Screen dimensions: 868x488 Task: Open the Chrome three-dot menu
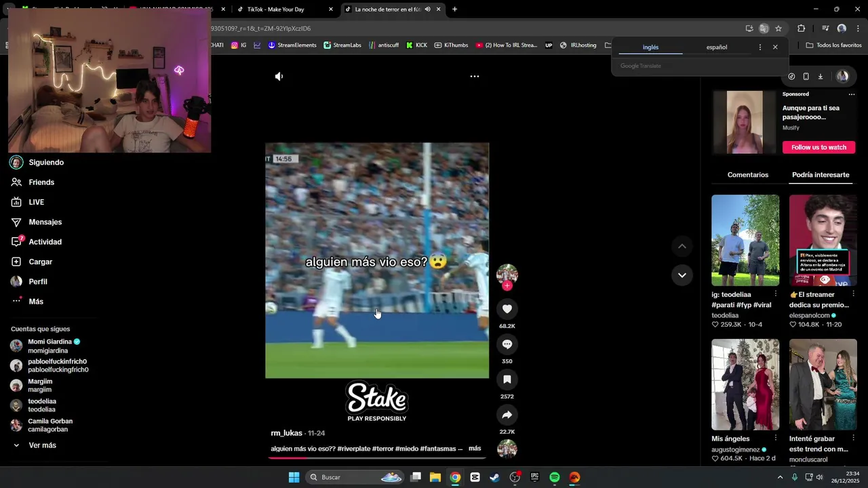click(x=858, y=28)
